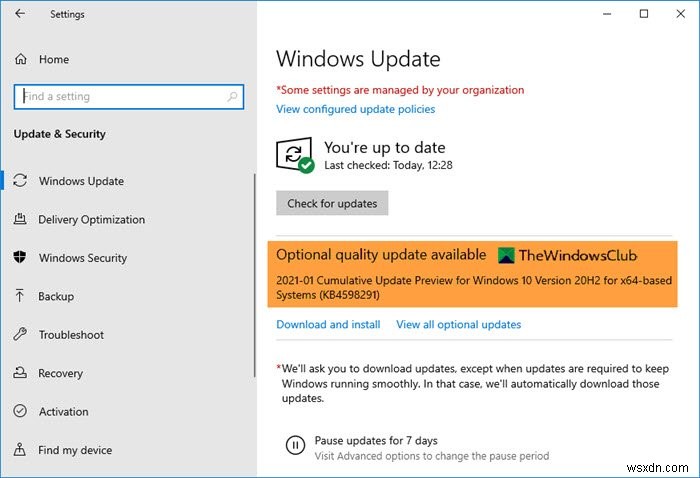Click the back arrow in Settings
The height and width of the screenshot is (478, 700).
point(20,13)
